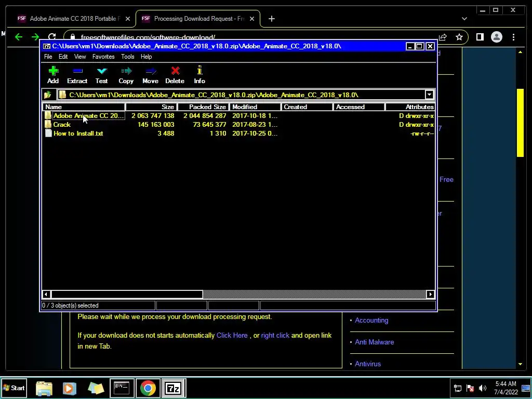The width and height of the screenshot is (532, 399).
Task: Switch to Chrome from the taskbar
Action: [148, 388]
